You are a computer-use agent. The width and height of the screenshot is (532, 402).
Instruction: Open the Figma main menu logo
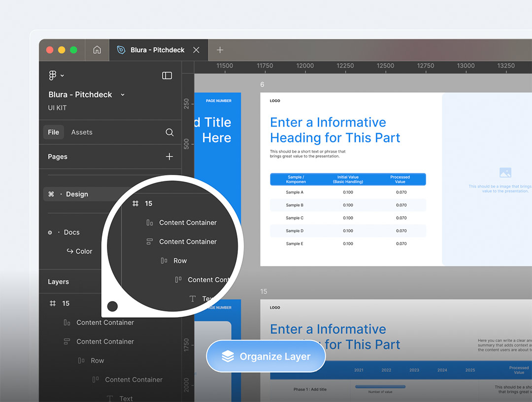point(53,75)
